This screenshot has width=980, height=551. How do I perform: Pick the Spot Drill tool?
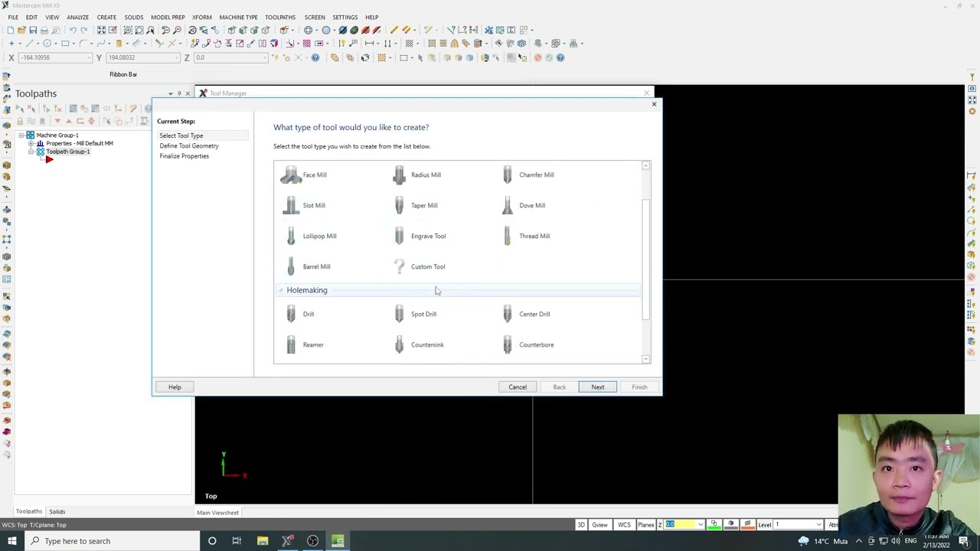pyautogui.click(x=414, y=314)
